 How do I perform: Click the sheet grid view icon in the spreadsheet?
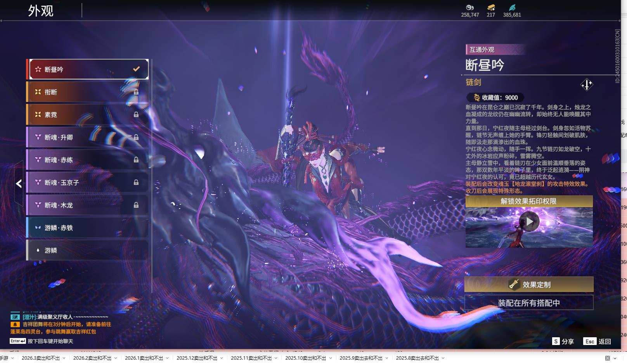tap(608, 358)
